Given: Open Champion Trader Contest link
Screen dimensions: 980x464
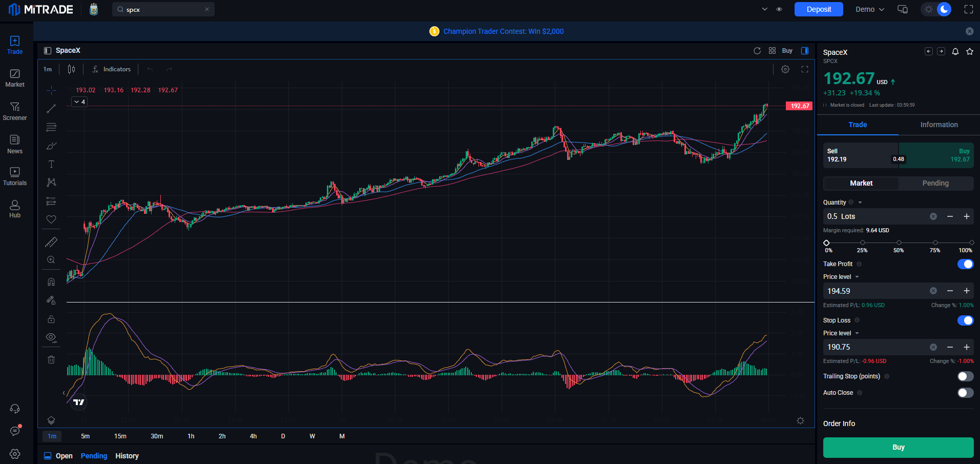Looking at the screenshot, I should point(503,31).
